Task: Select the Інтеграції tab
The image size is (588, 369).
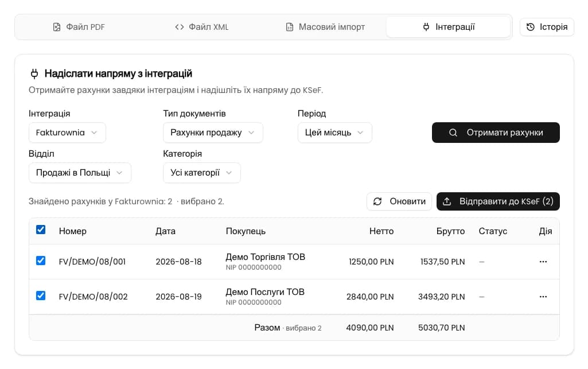Action: [x=448, y=27]
